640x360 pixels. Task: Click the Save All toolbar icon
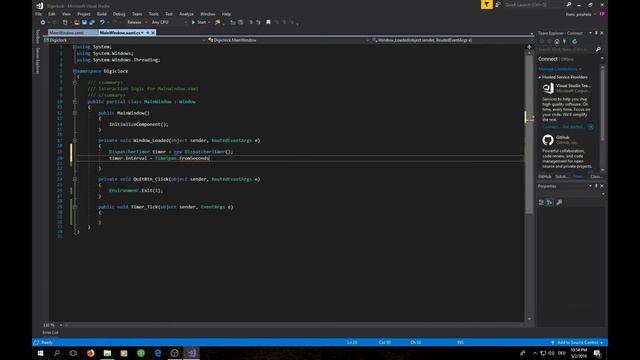click(x=92, y=22)
